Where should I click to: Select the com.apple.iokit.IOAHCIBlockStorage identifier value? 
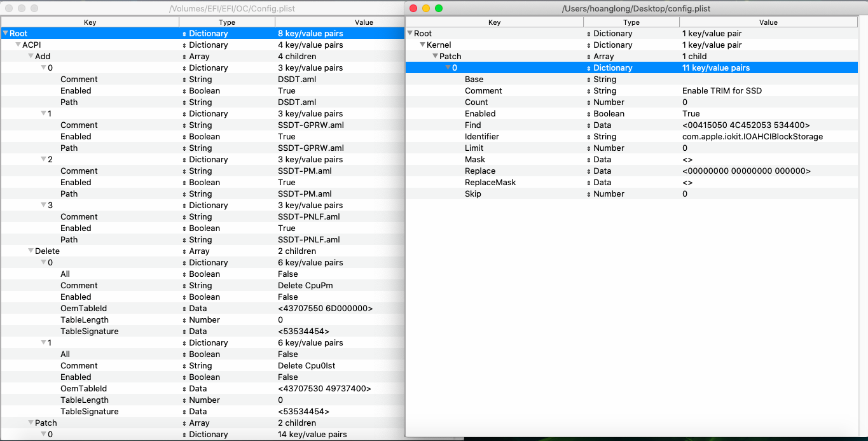(x=752, y=137)
